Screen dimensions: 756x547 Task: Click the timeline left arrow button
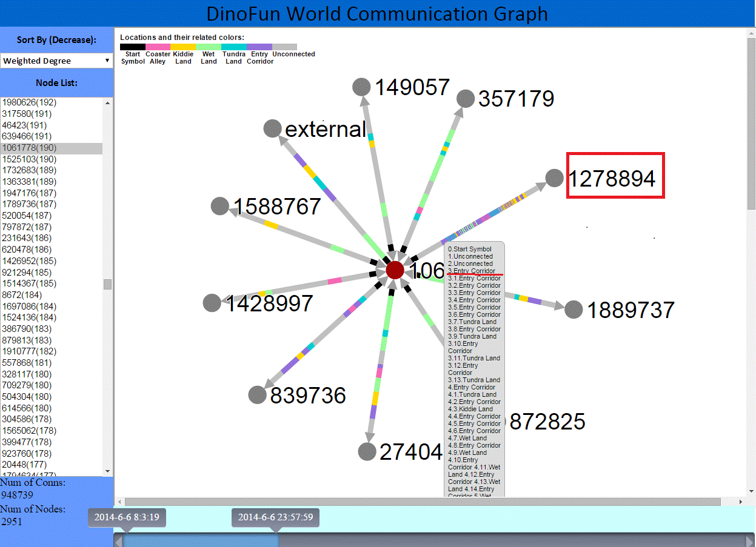point(119,541)
